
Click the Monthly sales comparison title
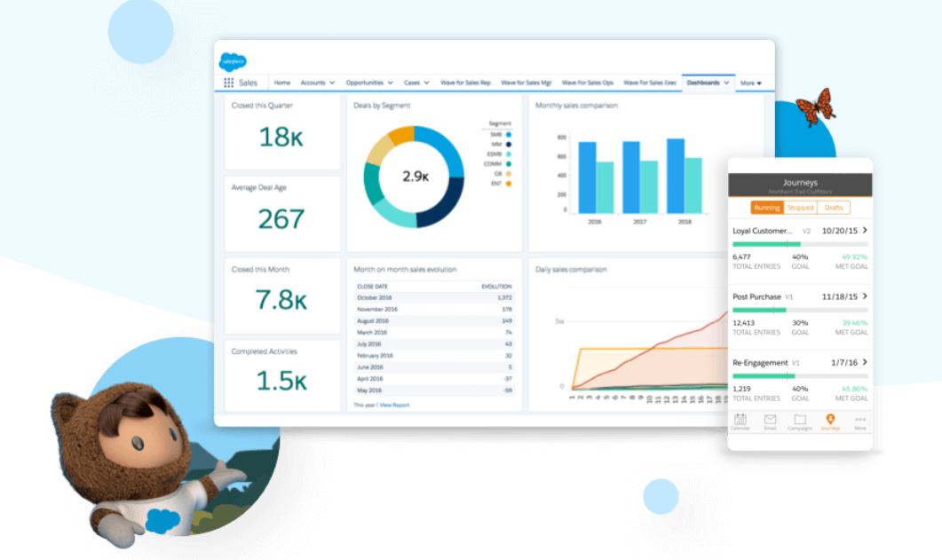pyautogui.click(x=576, y=106)
